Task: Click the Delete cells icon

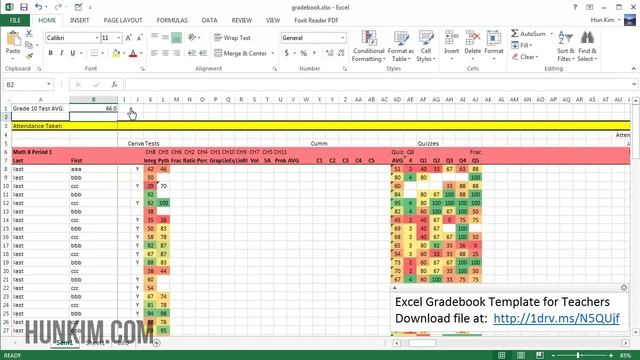Action: pos(473,38)
